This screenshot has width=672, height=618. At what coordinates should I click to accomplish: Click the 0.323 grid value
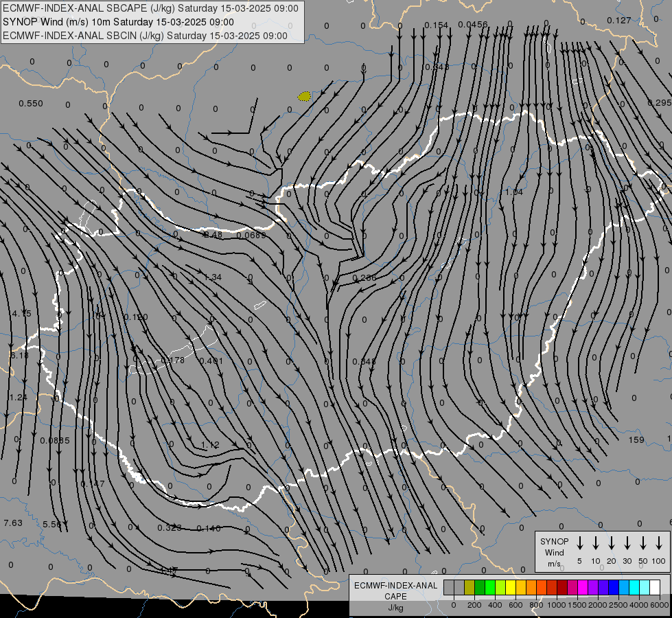pyautogui.click(x=170, y=527)
